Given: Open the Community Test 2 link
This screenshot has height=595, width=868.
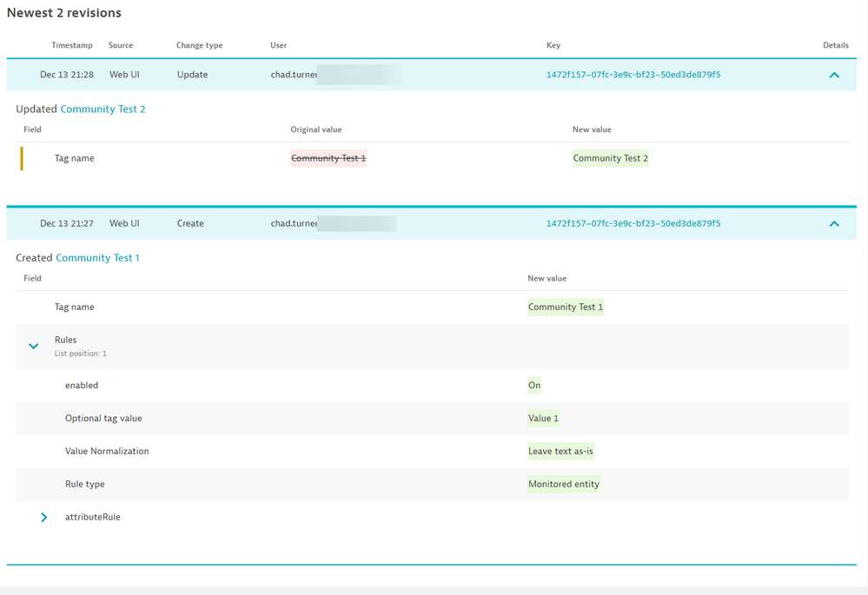Looking at the screenshot, I should pos(103,109).
